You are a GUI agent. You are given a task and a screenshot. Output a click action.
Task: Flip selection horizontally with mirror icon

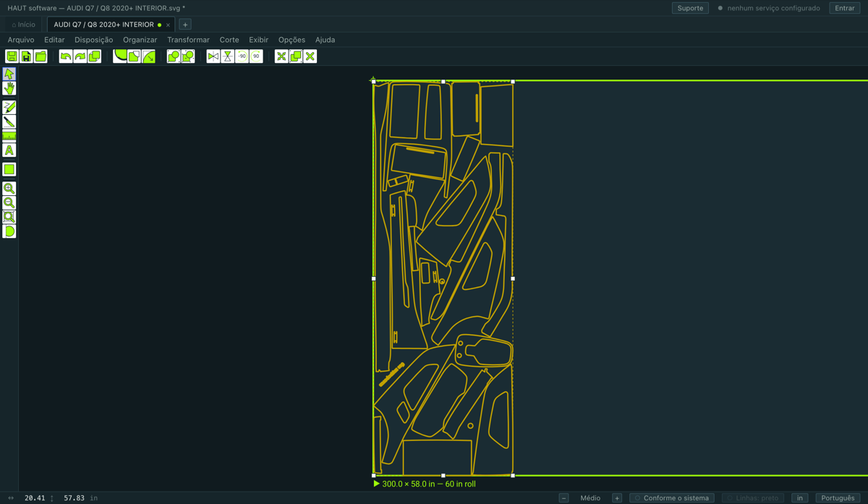click(213, 56)
